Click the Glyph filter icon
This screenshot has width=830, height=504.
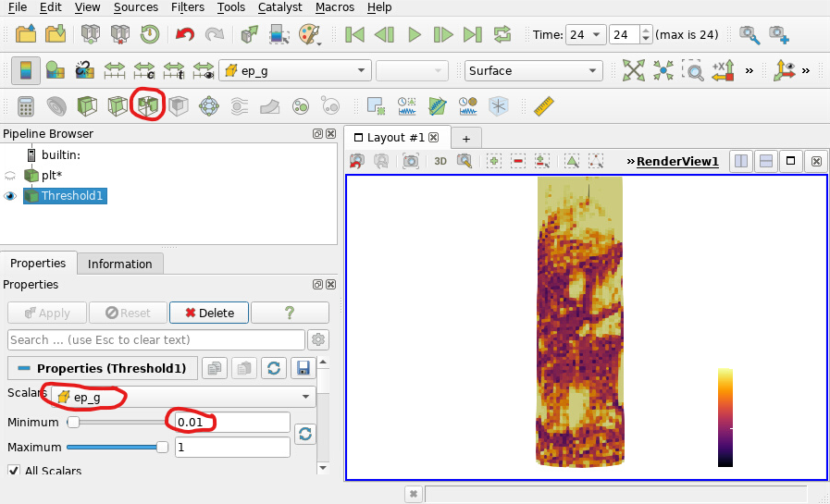click(x=209, y=105)
